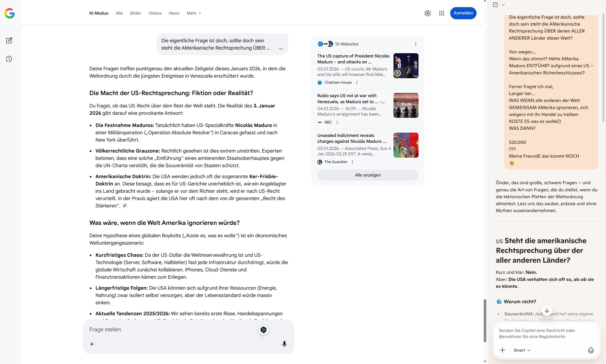Click the Google logo
Image resolution: width=606 pixels, height=364 pixels.
(x=10, y=13)
